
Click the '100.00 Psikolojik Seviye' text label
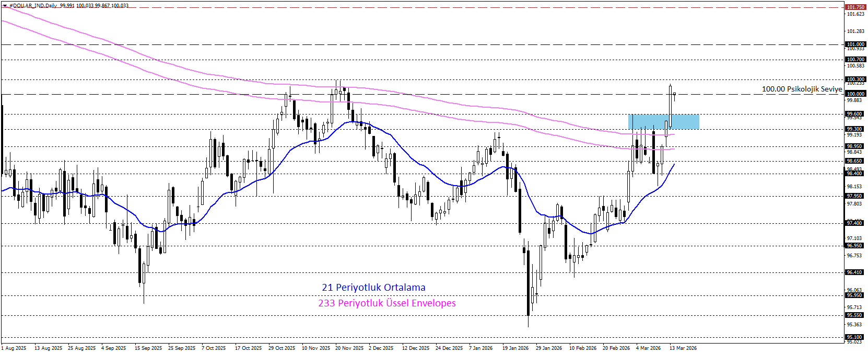click(x=802, y=89)
